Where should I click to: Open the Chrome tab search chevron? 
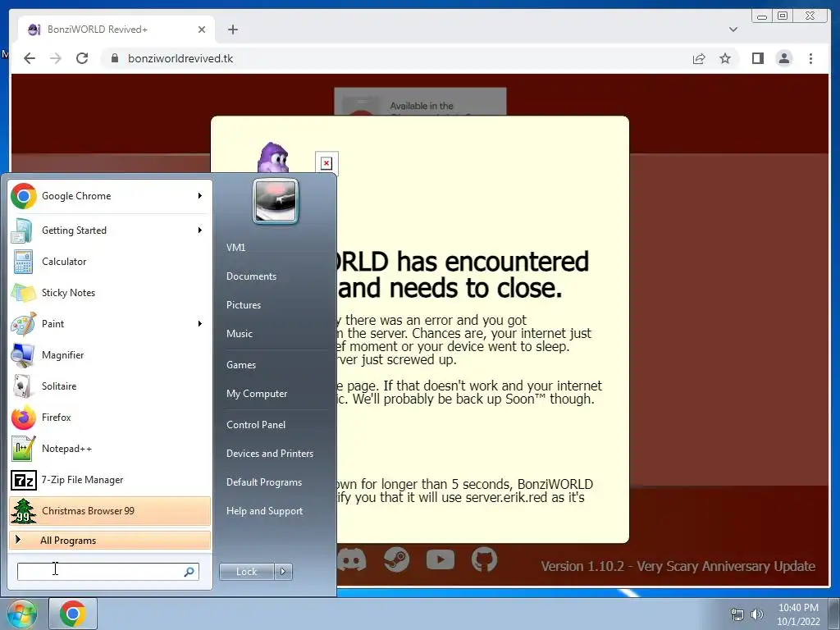(x=733, y=30)
